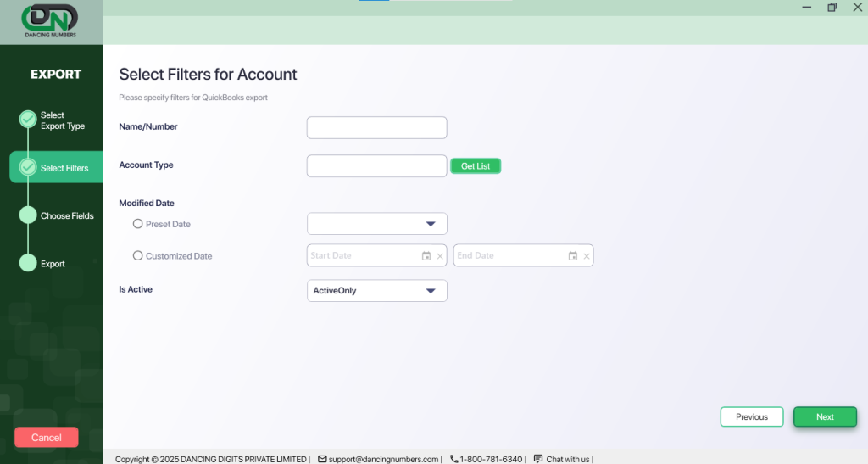Close the application window
This screenshot has height=464, width=868.
coord(858,7)
